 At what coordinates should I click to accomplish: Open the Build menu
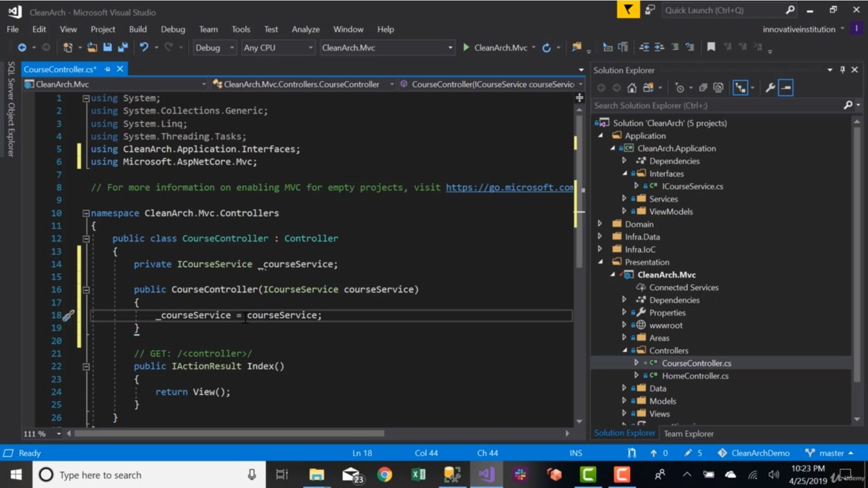pos(138,29)
